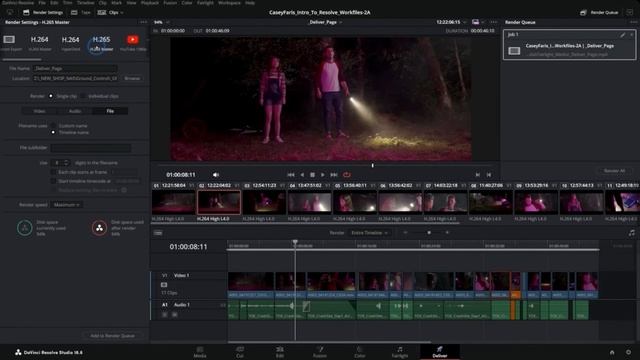Play forward in the viewer
640x360 pixels.
322,175
